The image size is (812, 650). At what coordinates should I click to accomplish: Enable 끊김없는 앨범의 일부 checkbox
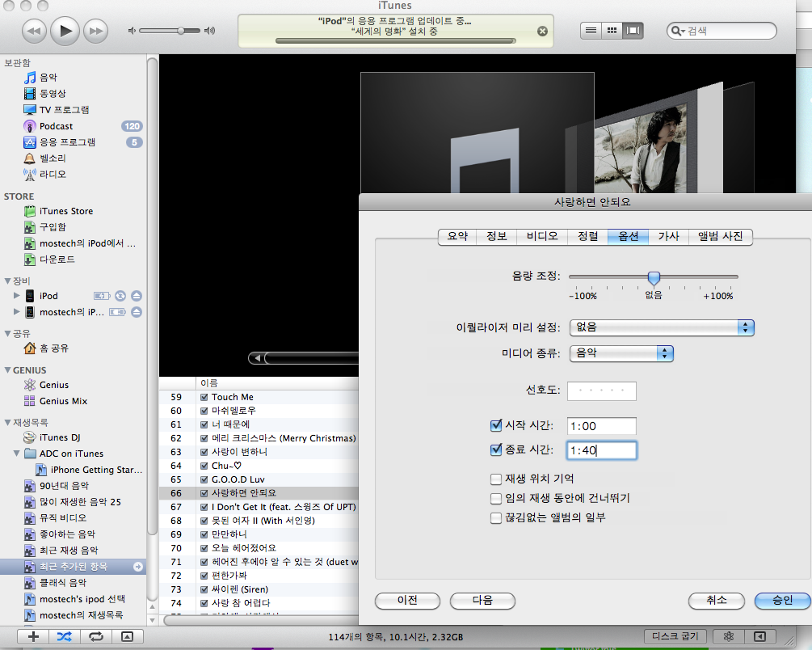tap(496, 518)
